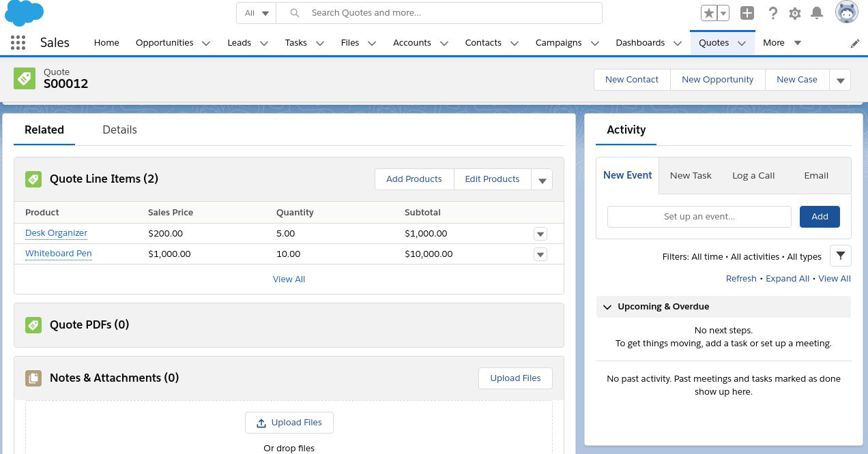Click the search magnifier icon
The image size is (868, 454).
(x=295, y=13)
